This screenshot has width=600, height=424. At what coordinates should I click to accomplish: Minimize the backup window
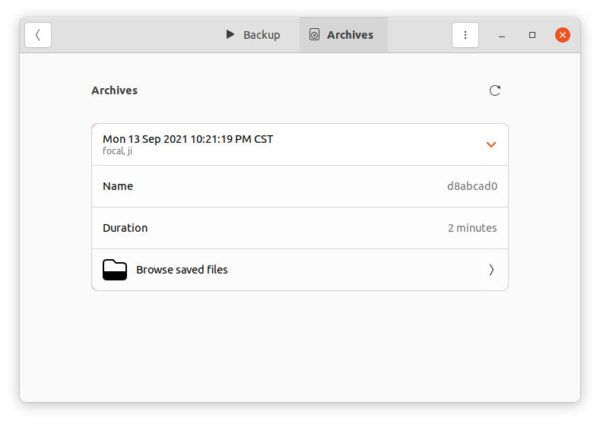pyautogui.click(x=502, y=36)
